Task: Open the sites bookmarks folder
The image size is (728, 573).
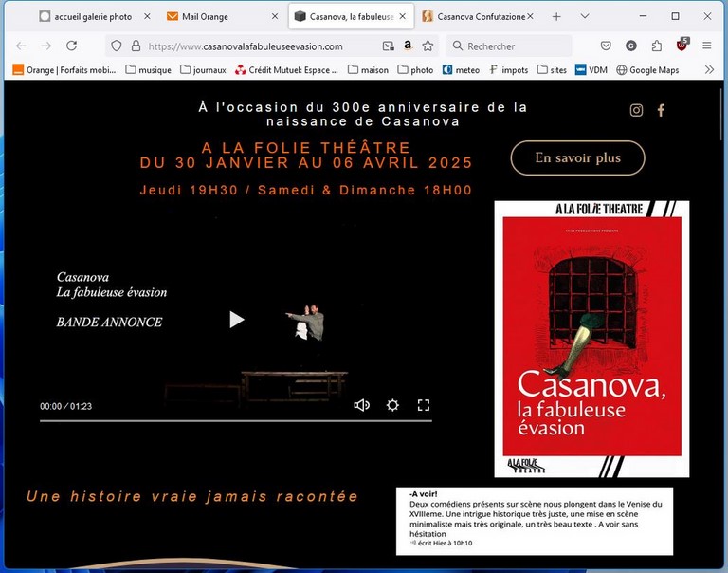Action: click(552, 69)
